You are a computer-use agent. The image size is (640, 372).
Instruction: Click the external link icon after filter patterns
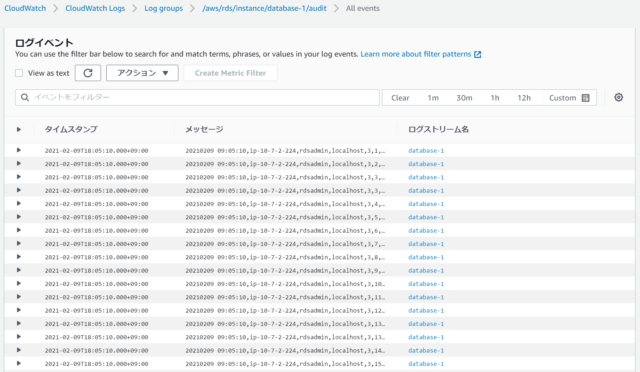click(478, 54)
